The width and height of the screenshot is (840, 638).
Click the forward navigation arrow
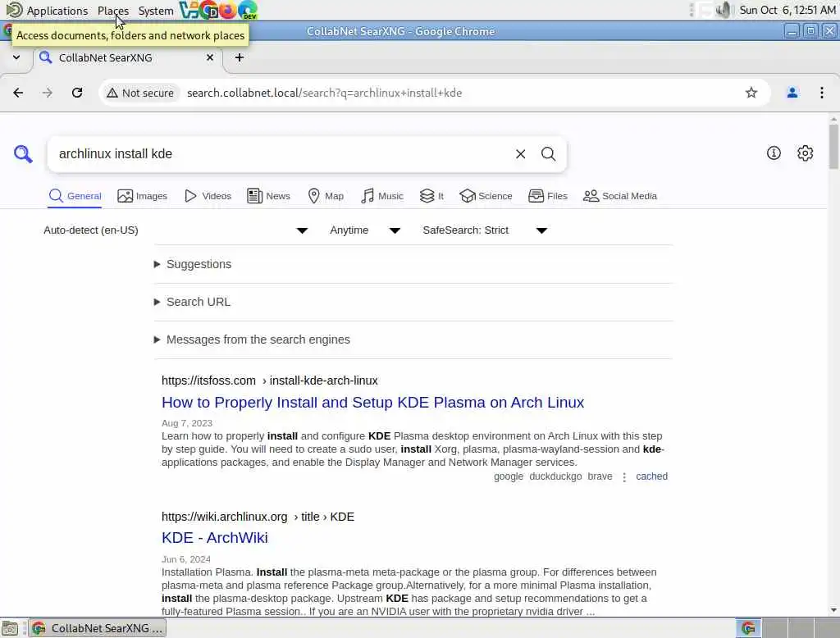pos(48,93)
